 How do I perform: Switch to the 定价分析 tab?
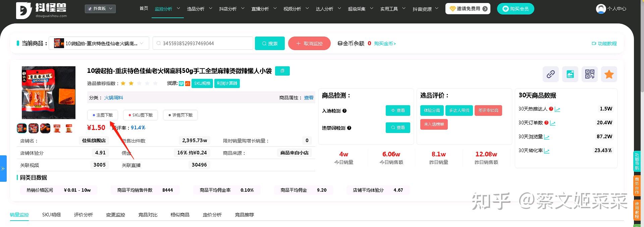pyautogui.click(x=212, y=215)
